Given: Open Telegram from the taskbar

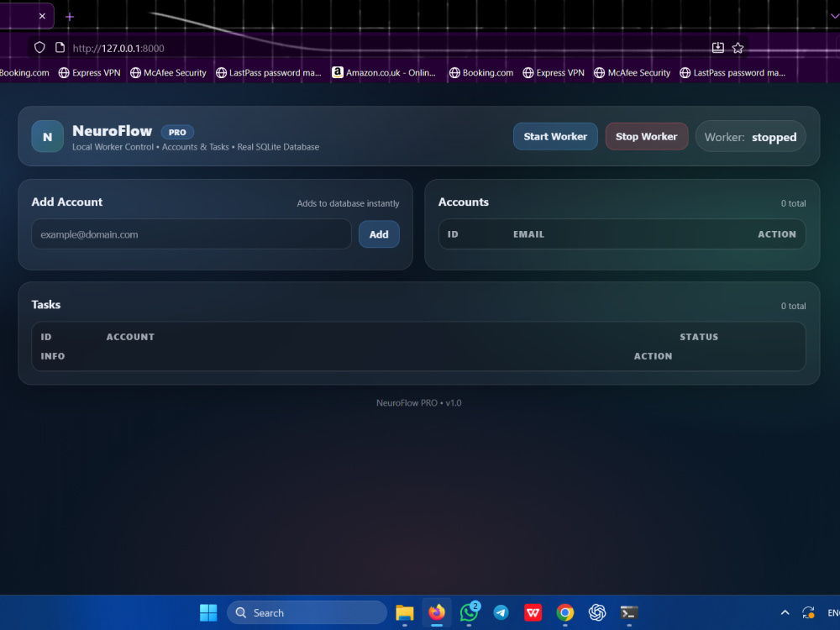Looking at the screenshot, I should click(x=501, y=612).
